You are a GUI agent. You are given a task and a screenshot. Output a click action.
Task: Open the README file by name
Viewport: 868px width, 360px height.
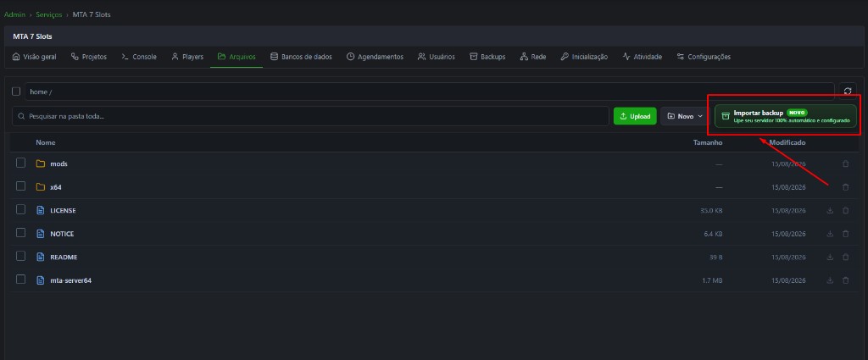tap(64, 258)
